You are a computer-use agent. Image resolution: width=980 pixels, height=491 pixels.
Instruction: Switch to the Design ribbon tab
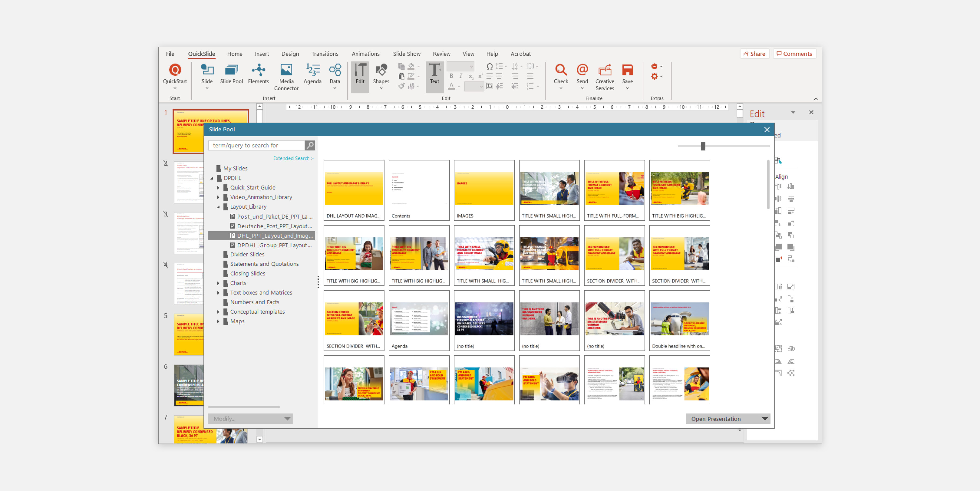click(x=290, y=54)
